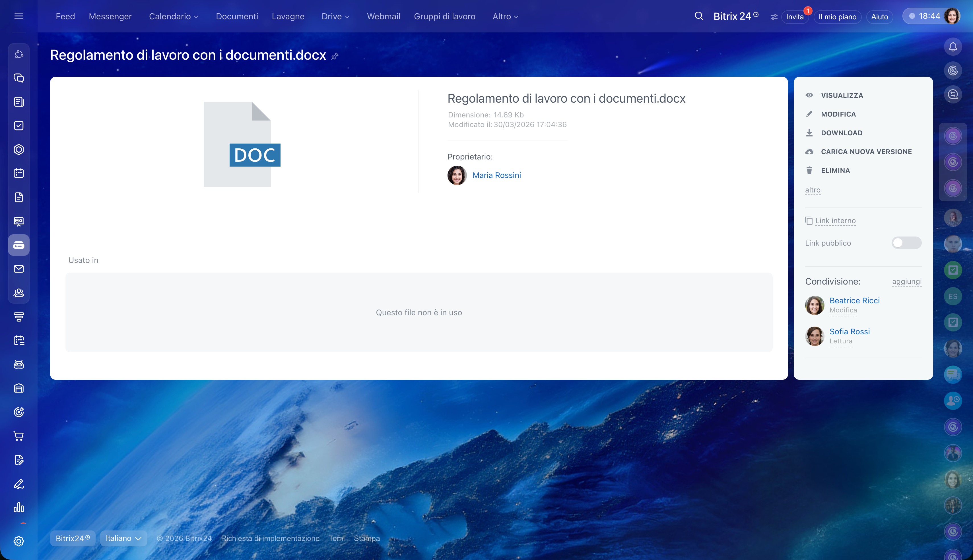This screenshot has height=560, width=973.
Task: Click the search magnifier icon
Action: [x=698, y=16]
